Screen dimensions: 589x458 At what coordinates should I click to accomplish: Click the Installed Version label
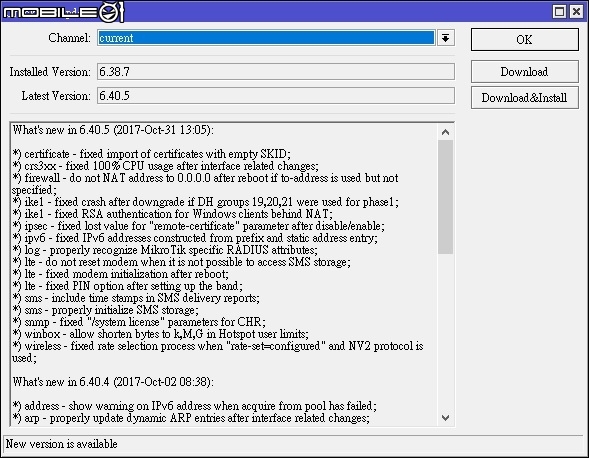click(50, 72)
